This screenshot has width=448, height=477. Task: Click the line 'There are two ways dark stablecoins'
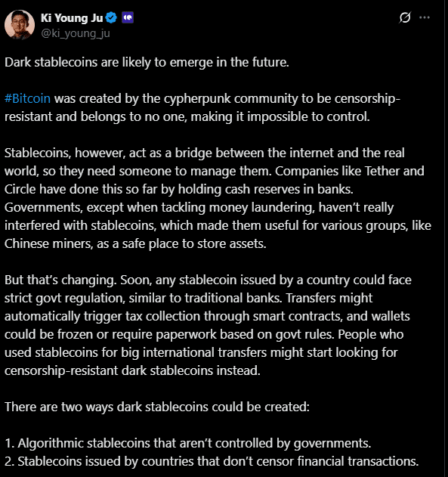[x=157, y=407]
